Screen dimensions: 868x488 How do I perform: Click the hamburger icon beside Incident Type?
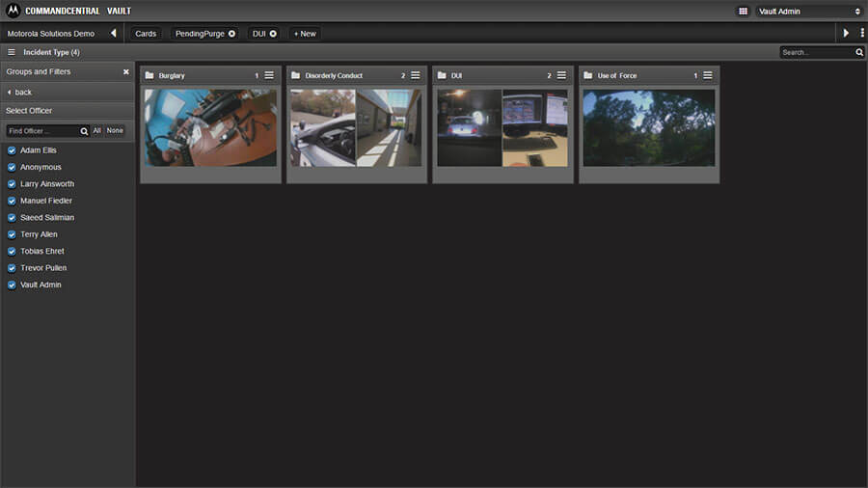coord(12,52)
